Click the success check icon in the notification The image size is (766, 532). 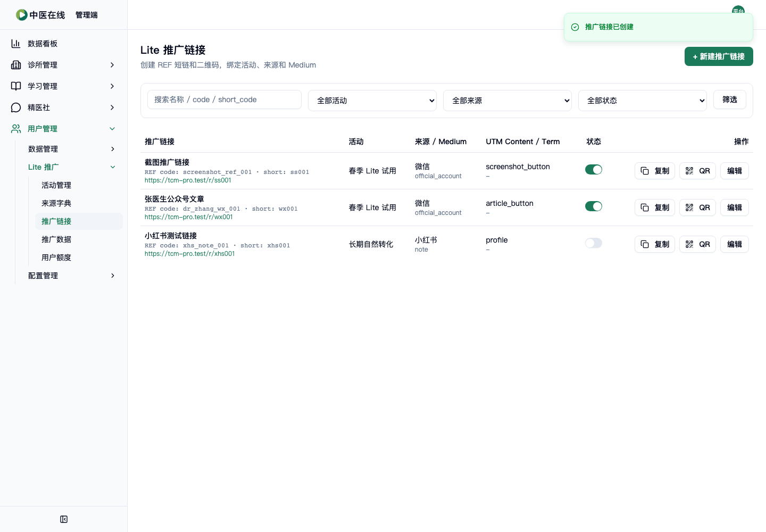click(575, 27)
